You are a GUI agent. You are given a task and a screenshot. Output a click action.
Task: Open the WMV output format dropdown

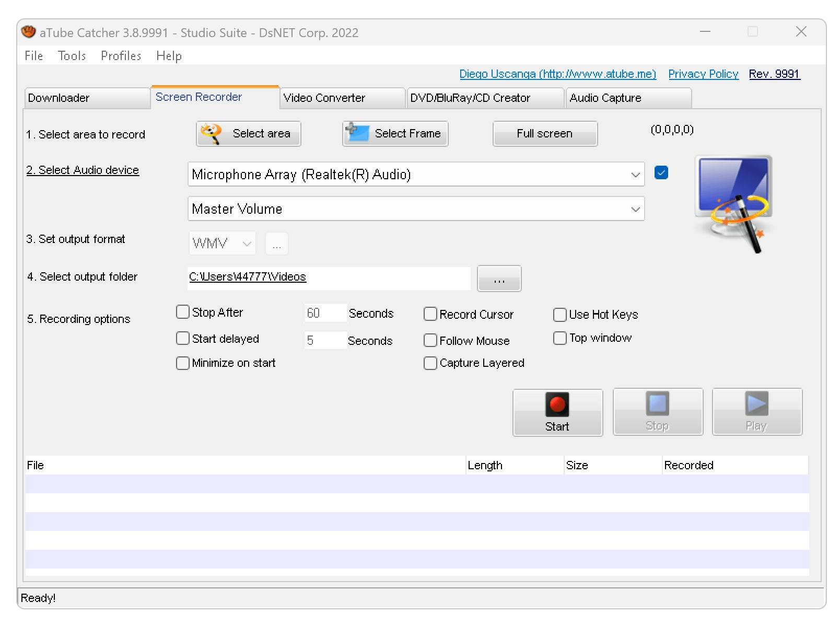point(223,244)
